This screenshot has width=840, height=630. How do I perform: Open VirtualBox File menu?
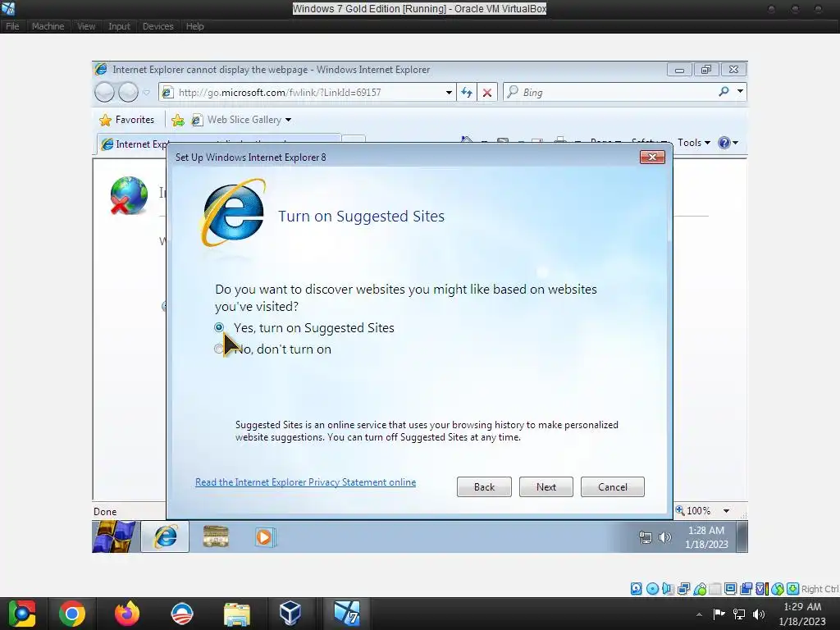(12, 26)
